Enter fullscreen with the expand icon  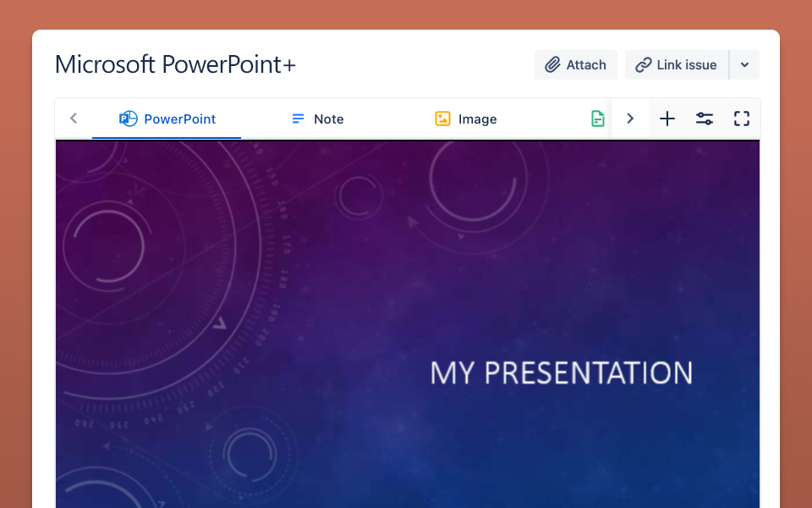coord(742,119)
